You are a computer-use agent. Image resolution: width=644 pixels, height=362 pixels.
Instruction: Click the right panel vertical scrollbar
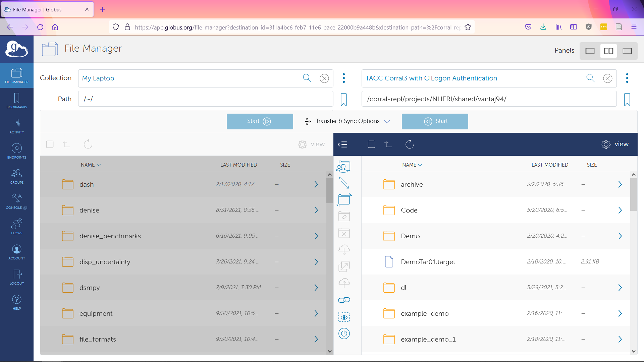pos(634,194)
